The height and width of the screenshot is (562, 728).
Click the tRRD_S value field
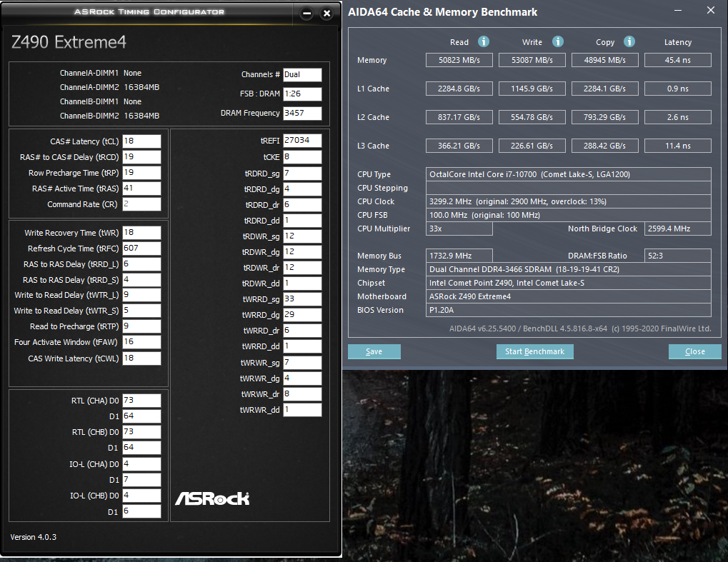[141, 280]
